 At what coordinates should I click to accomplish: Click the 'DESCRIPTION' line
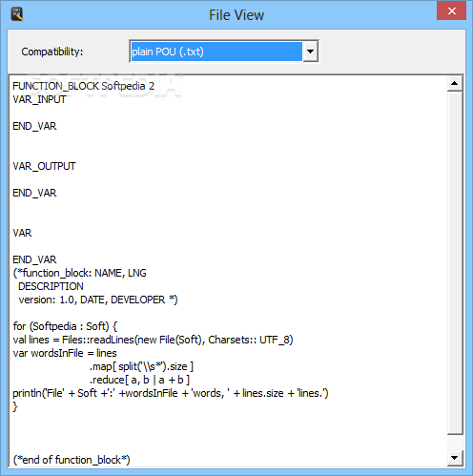[x=51, y=286]
